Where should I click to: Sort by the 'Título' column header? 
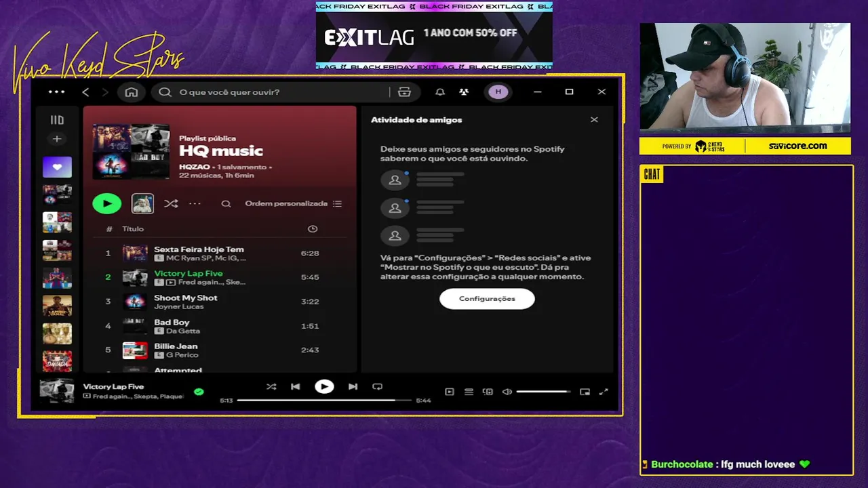(x=133, y=229)
